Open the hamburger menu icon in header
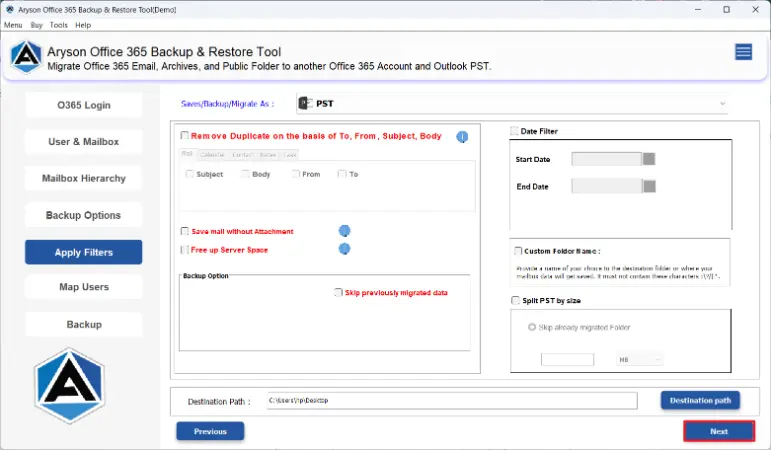The width and height of the screenshot is (771, 450). pyautogui.click(x=743, y=52)
